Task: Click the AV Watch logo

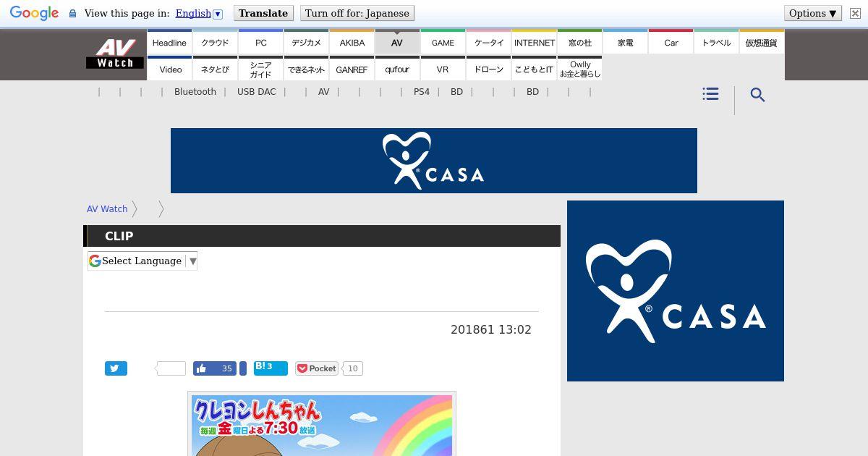Action: pos(115,54)
